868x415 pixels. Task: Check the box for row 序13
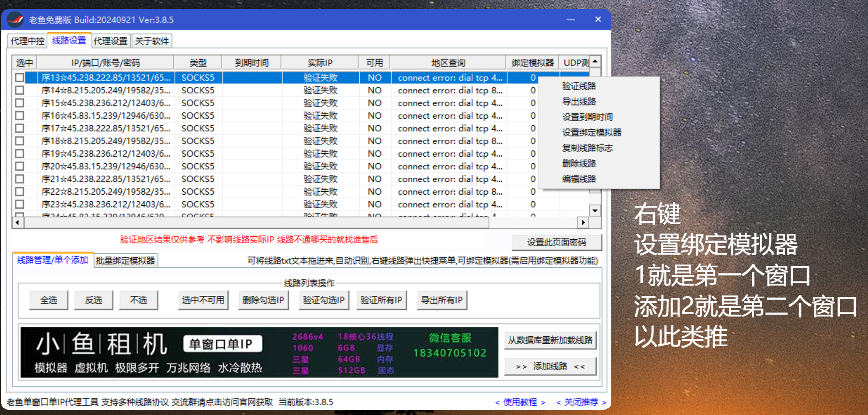coord(20,77)
